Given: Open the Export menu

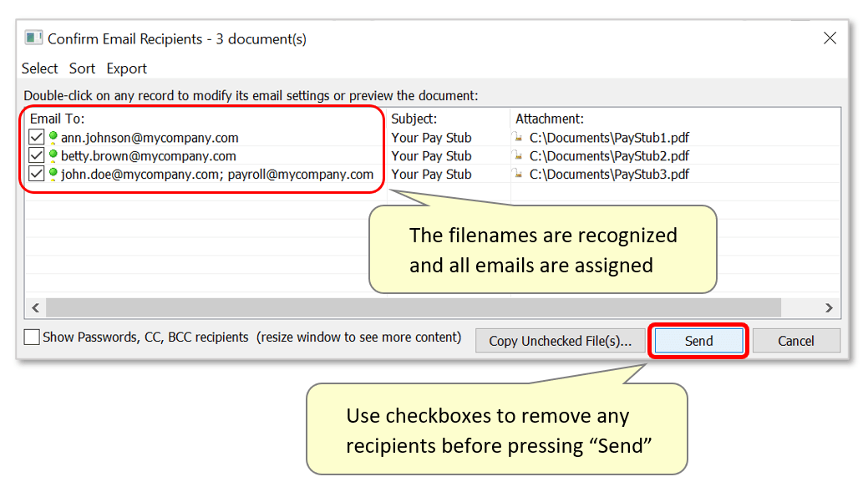Looking at the screenshot, I should coord(127,68).
